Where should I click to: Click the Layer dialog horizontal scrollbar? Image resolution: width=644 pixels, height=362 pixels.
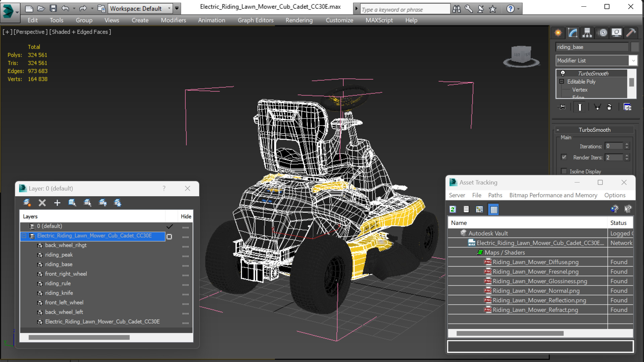[79, 338]
